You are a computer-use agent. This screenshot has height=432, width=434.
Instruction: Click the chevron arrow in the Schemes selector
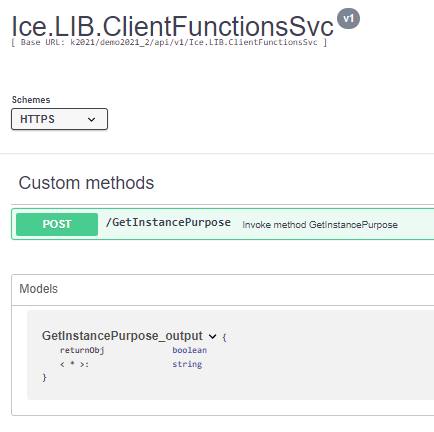[91, 119]
